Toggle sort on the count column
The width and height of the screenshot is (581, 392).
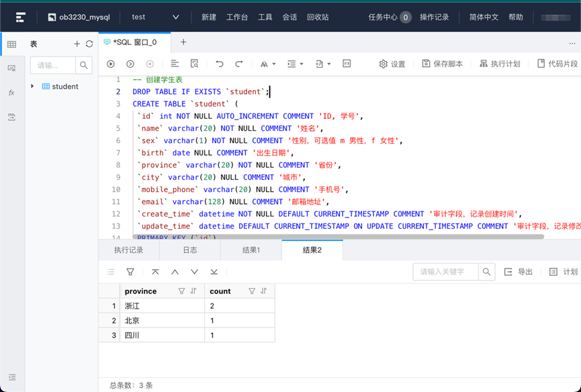pos(263,291)
